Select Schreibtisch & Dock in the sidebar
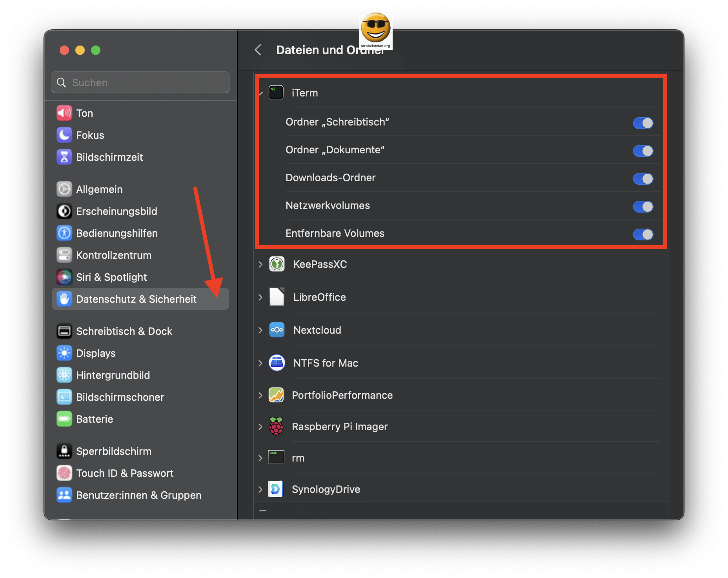This screenshot has height=578, width=728. coord(64,331)
